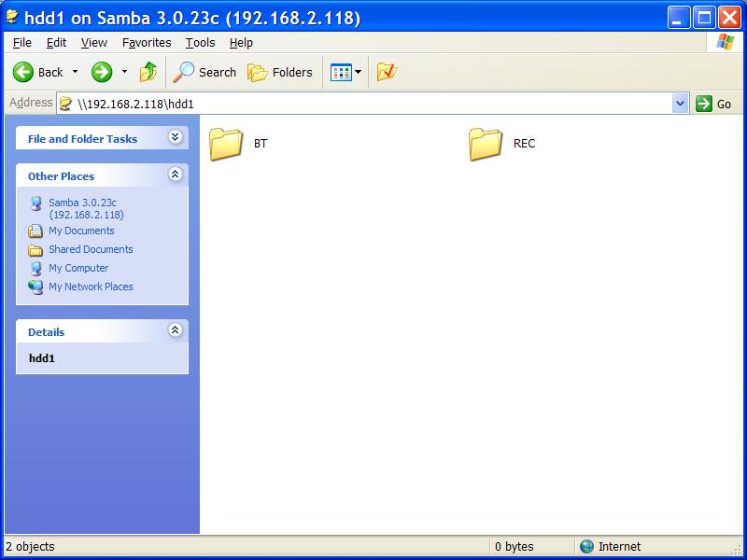Close the hdd1 window
Screen dimensions: 747x560
[730, 18]
